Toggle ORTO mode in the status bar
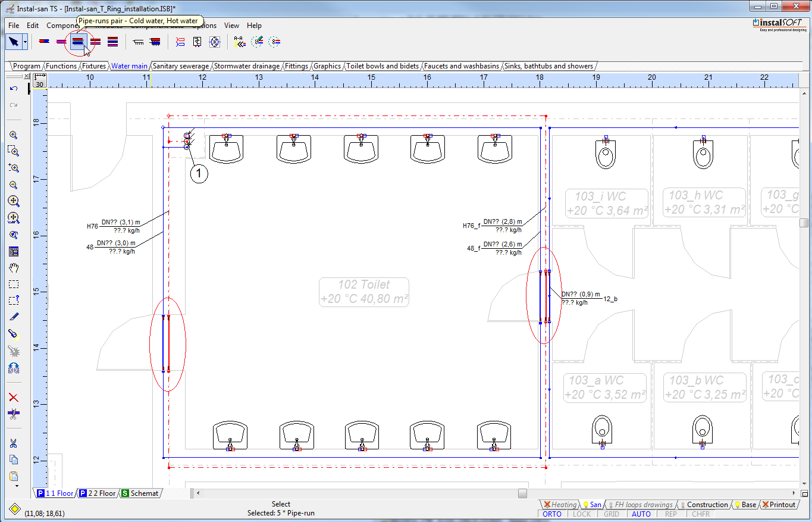812x522 pixels. pos(552,514)
